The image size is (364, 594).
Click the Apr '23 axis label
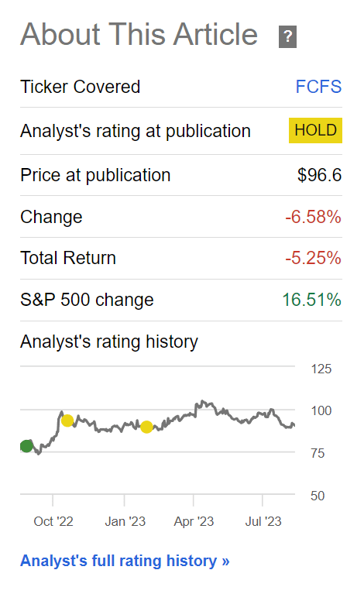(194, 522)
